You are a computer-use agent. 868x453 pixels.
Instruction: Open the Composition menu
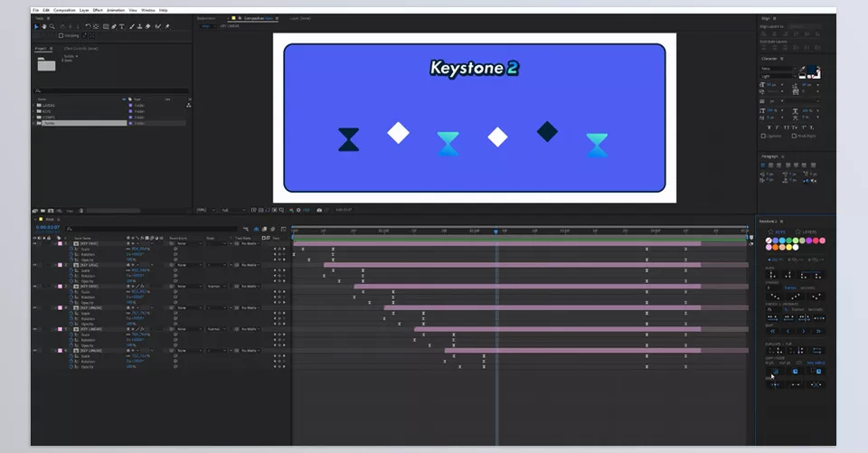click(64, 10)
